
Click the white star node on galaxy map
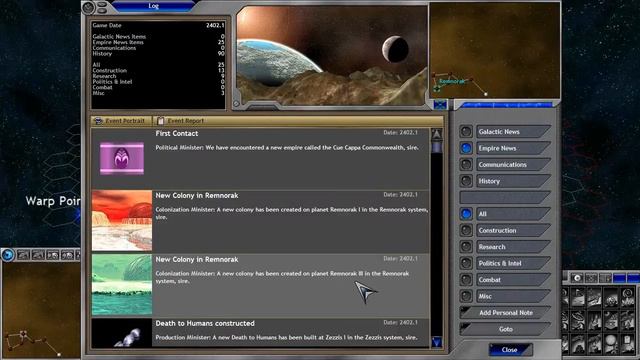click(59, 355)
